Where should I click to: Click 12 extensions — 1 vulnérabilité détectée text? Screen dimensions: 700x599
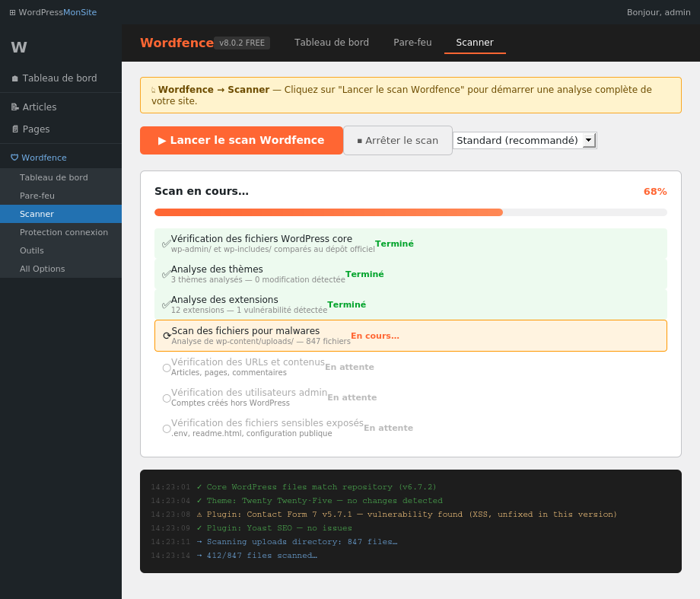[x=249, y=311]
